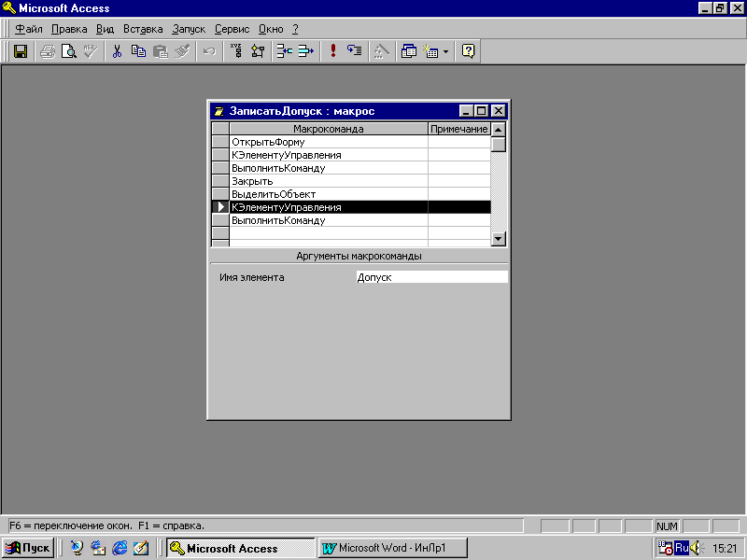Click the highlighted КЭлементуУправления row

pos(329,207)
